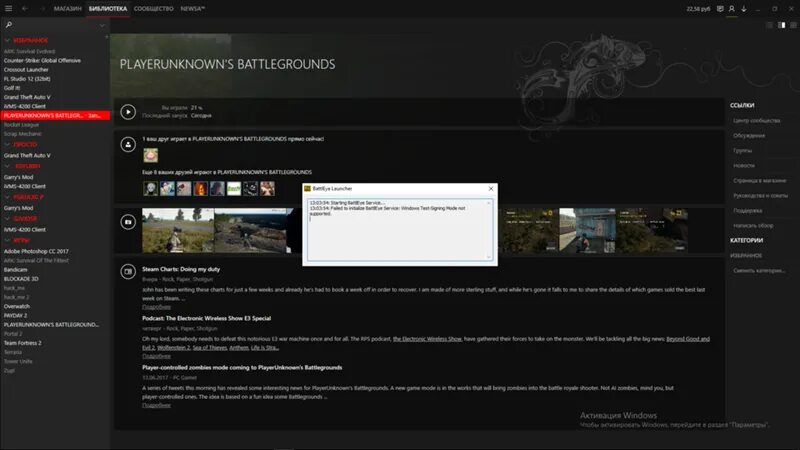Open Обсуждения link in links panel

click(749, 136)
